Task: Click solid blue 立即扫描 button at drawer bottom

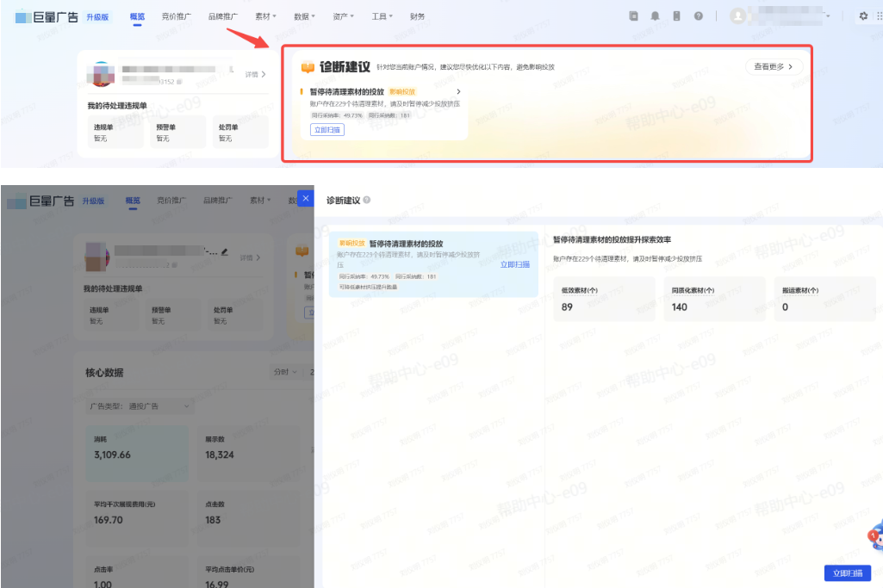Action: (848, 573)
